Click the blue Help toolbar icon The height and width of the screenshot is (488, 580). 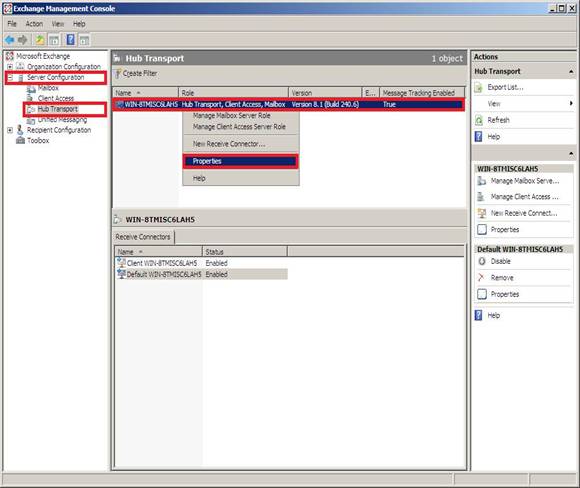pos(70,40)
